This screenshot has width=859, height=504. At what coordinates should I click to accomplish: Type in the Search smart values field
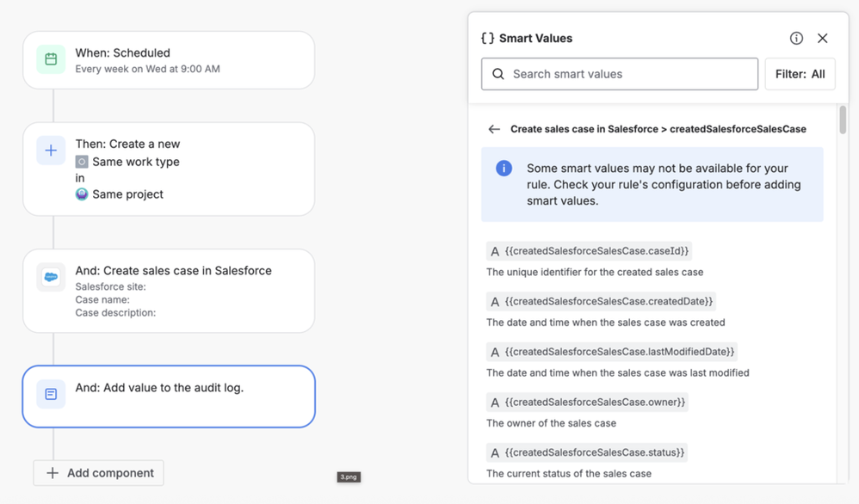(x=628, y=74)
